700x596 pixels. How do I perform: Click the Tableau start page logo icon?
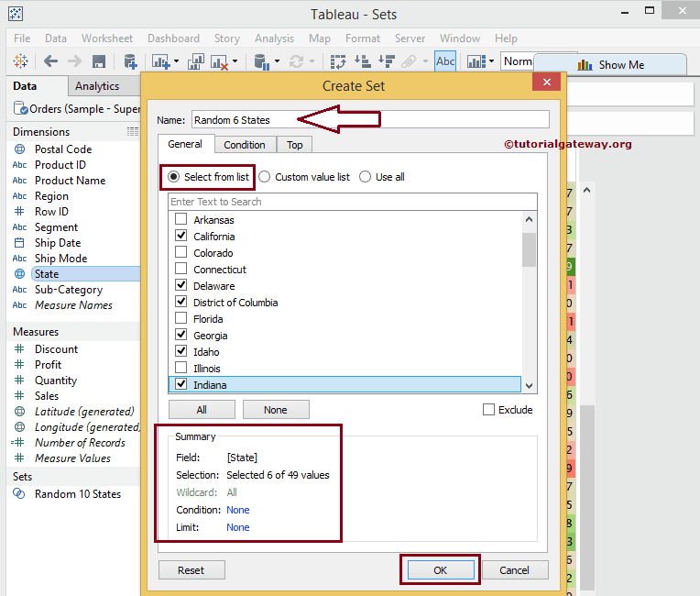coord(20,61)
